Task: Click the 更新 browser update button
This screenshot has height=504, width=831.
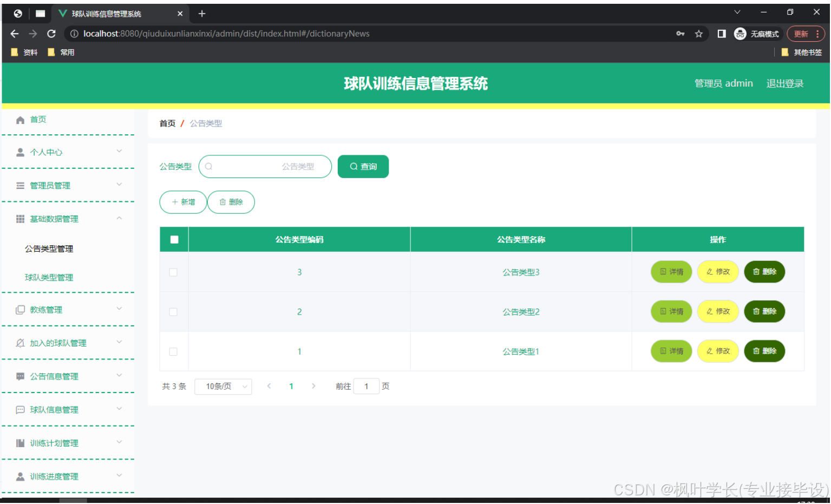Action: click(x=806, y=34)
